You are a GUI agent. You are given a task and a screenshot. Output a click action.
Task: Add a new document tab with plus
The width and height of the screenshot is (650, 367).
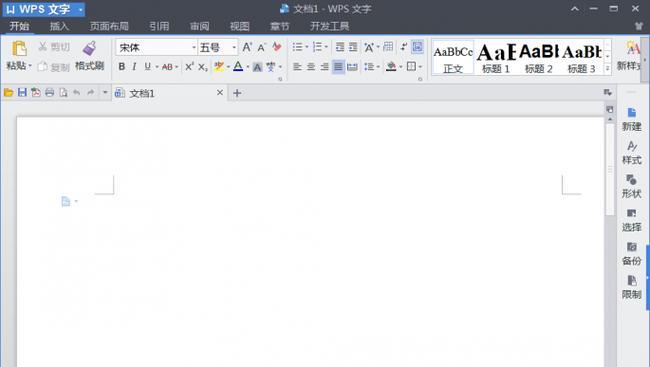tap(237, 93)
